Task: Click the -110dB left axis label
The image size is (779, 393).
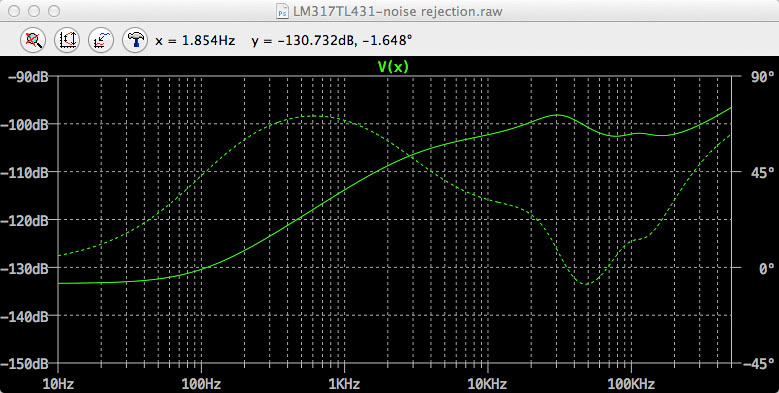Action: pyautogui.click(x=24, y=172)
